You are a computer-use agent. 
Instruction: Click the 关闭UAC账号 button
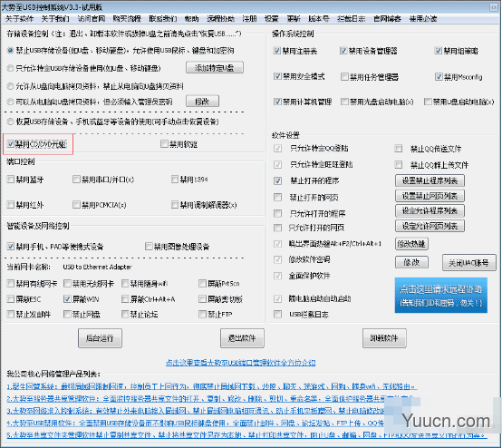coord(469,263)
